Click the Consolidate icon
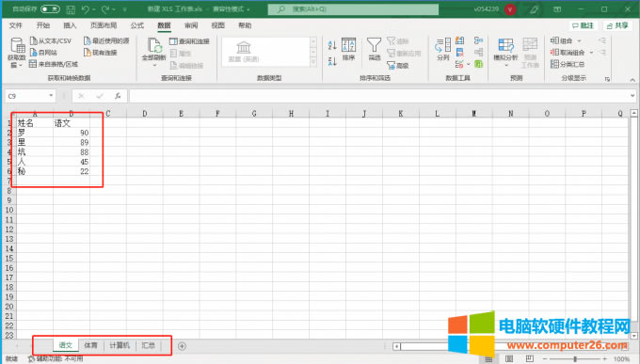The height and width of the screenshot is (364, 640). pyautogui.click(x=478, y=40)
